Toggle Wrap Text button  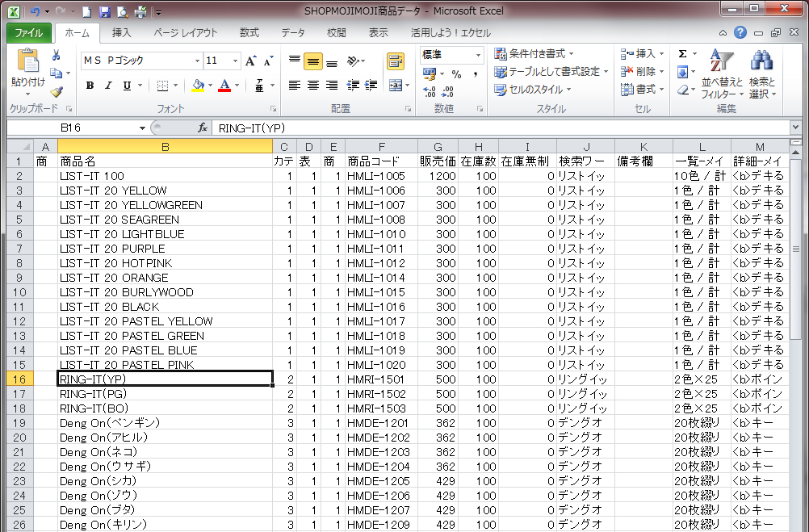click(x=395, y=61)
